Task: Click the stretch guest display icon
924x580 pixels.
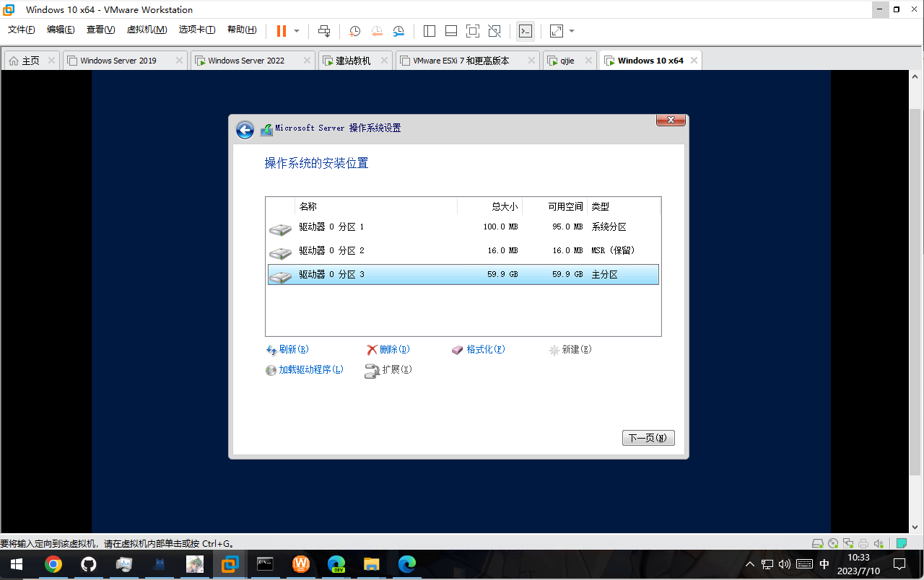Action: (x=557, y=31)
